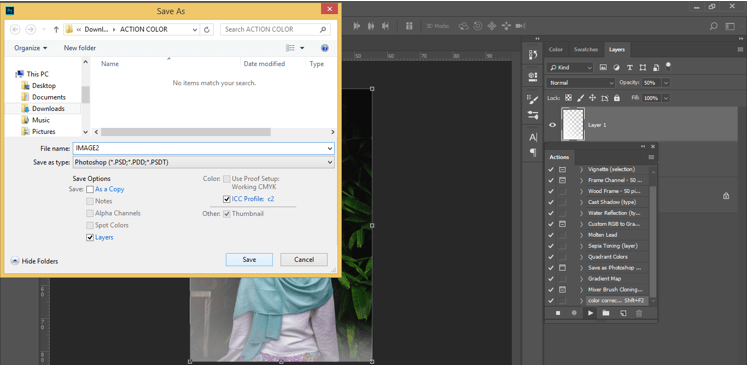Open the Fill slider dropdown arrow
Screen dimensions: 748x366
pyautogui.click(x=666, y=98)
